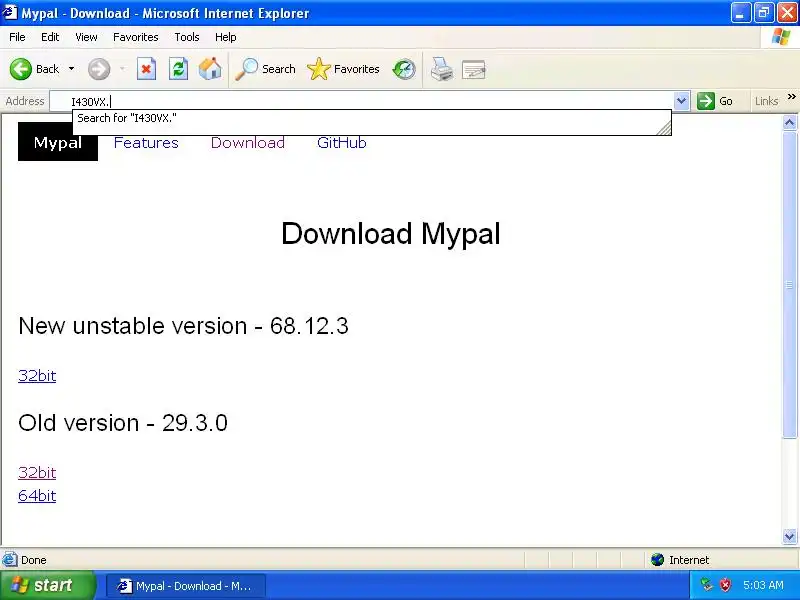Image resolution: width=800 pixels, height=600 pixels.
Task: Select the Search for "I430VX." suggestion
Action: 371,118
